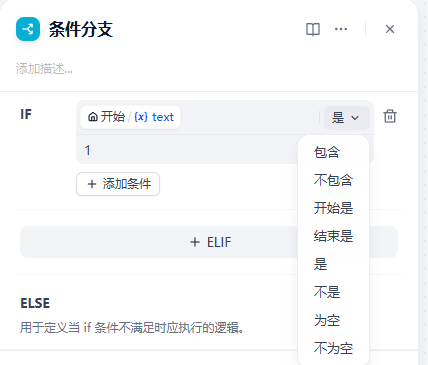Click the 添加描述 description field
Image resolution: width=428 pixels, height=365 pixels.
44,69
